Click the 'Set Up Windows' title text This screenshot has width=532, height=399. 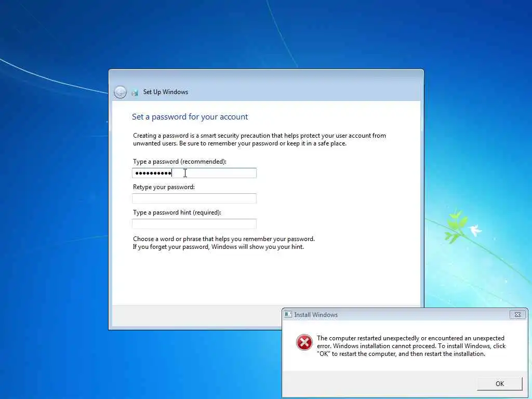[x=166, y=92]
